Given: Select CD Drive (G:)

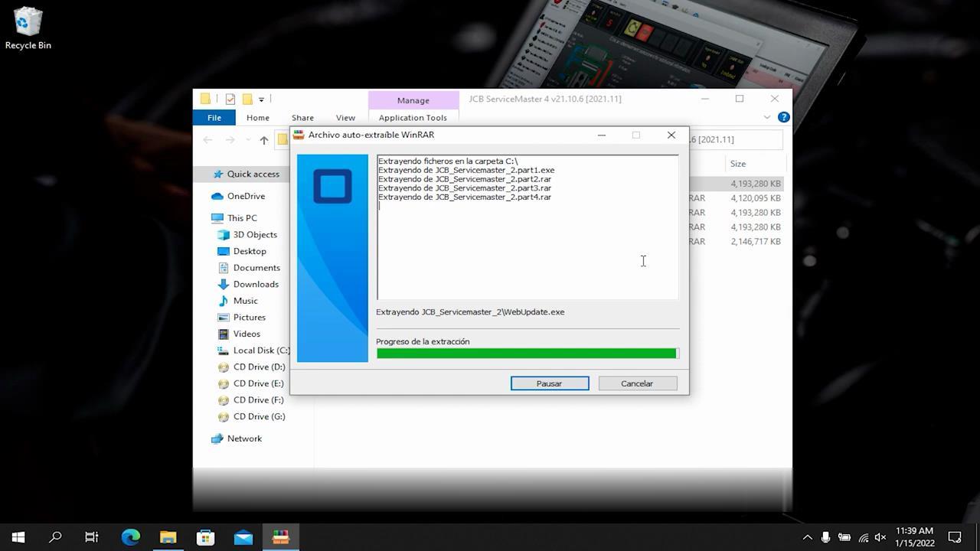Looking at the screenshot, I should point(259,416).
